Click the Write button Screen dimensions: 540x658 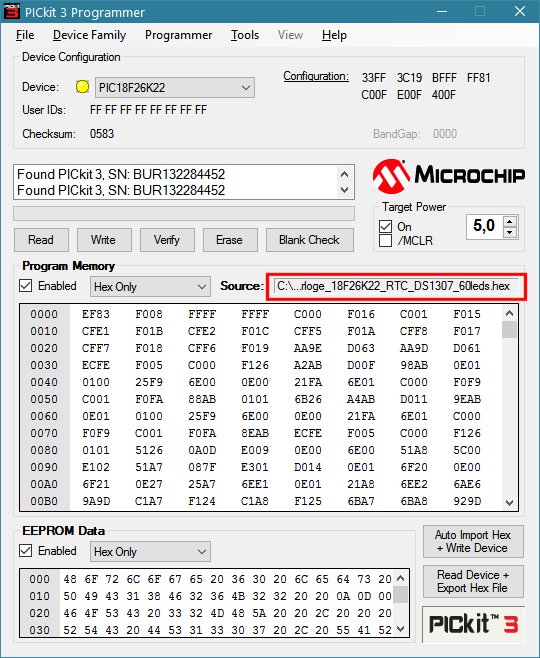[104, 240]
